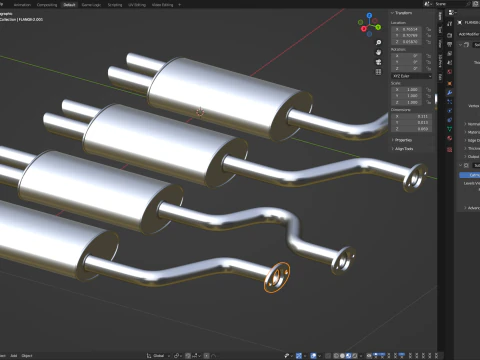
Task: Expand the Advanced subpanel
Action: click(x=472, y=208)
